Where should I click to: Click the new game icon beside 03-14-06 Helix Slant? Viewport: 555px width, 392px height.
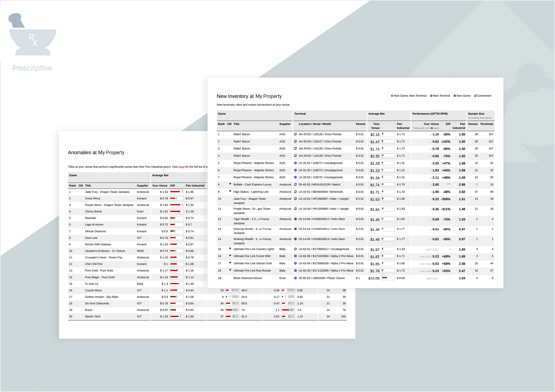[x=295, y=219]
